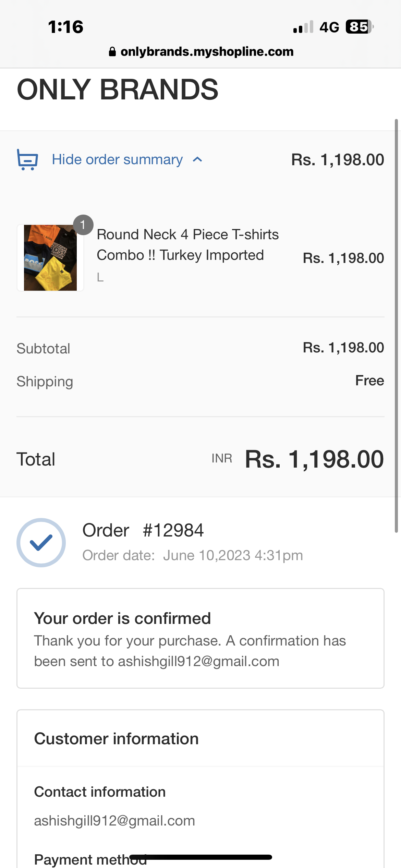Viewport: 401px width, 868px height.
Task: Tap the home indicator bar at bottom
Action: click(x=200, y=857)
